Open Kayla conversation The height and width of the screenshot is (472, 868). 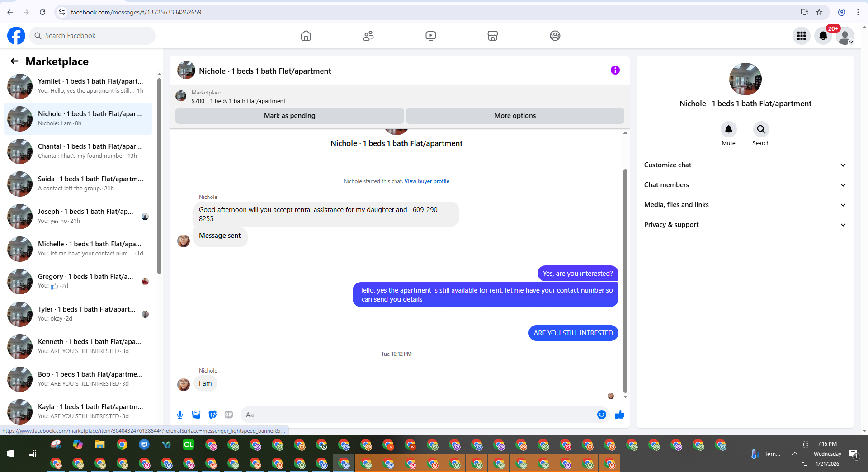(x=78, y=412)
